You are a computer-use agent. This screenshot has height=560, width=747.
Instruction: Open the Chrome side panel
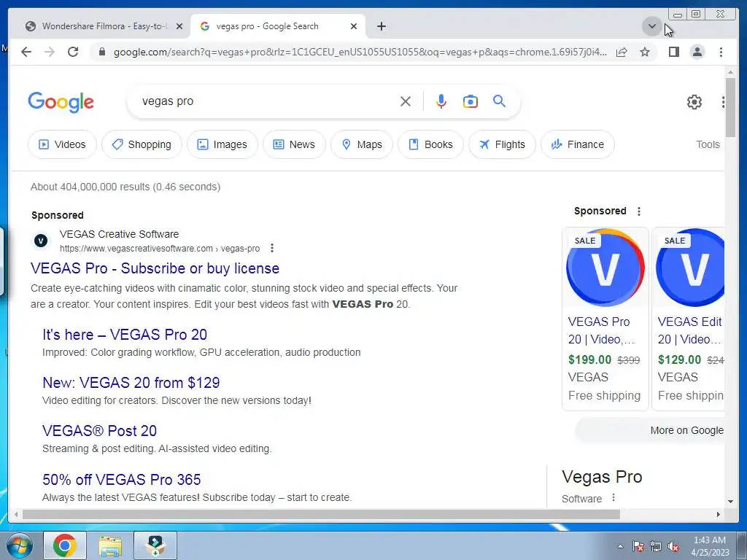(x=673, y=52)
